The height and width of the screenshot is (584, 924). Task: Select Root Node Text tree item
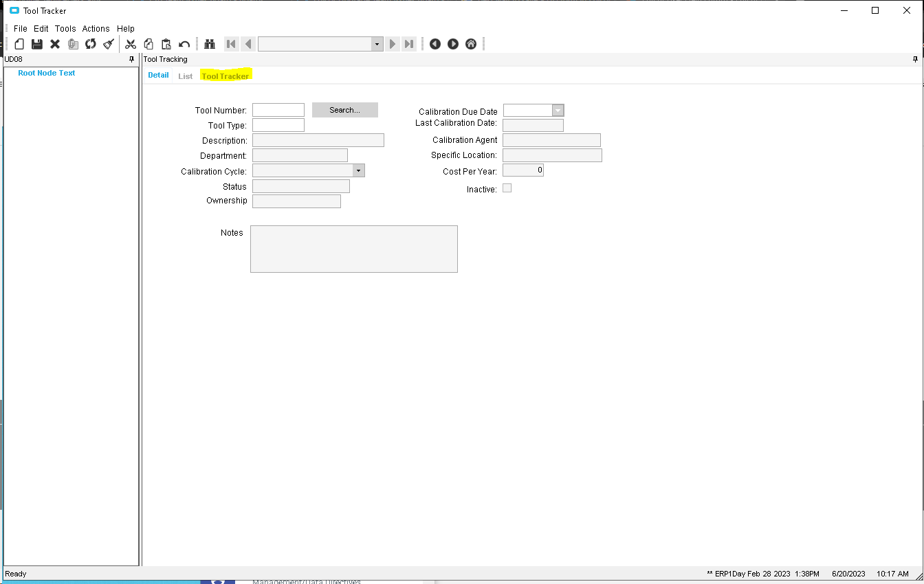[47, 73]
